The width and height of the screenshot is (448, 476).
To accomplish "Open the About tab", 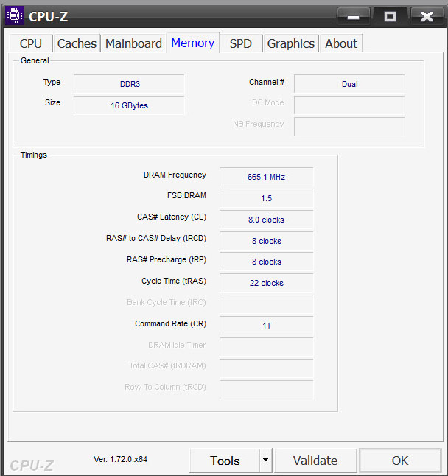I will pyautogui.click(x=341, y=43).
